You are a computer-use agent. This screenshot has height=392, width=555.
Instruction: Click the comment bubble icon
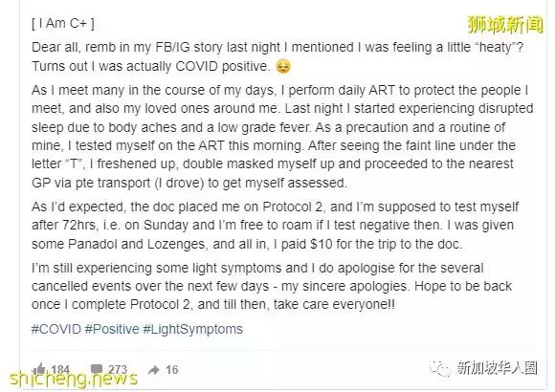pos(97,369)
